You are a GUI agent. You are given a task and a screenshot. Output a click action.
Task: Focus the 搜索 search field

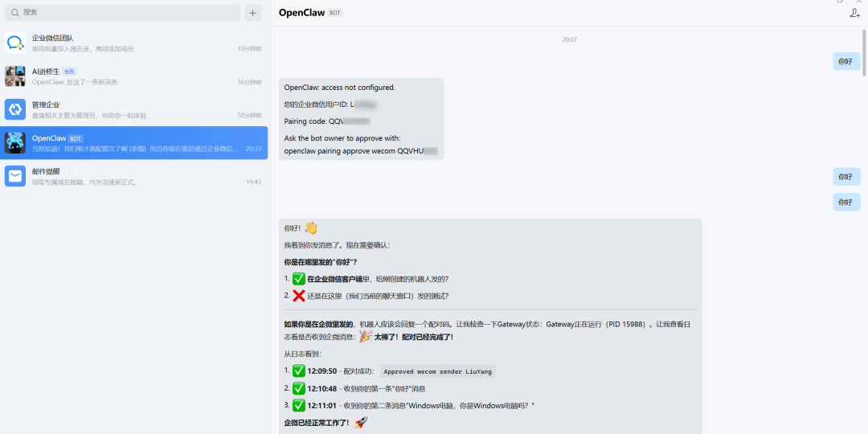pyautogui.click(x=122, y=12)
